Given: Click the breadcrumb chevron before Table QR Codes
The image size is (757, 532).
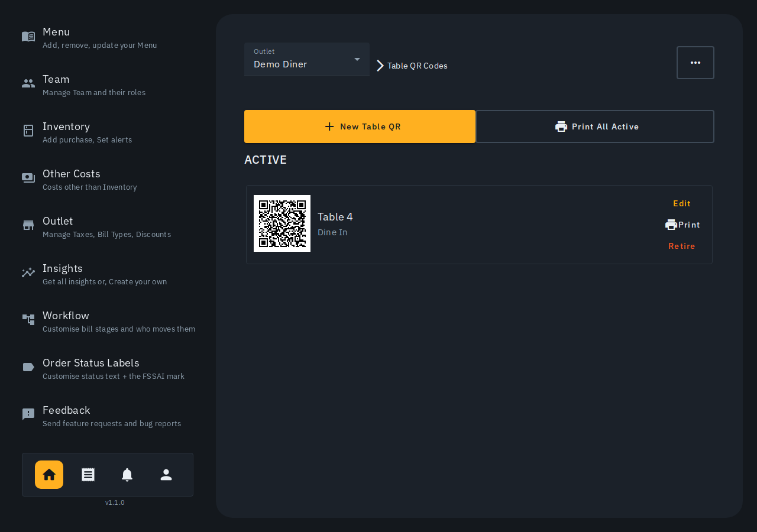Looking at the screenshot, I should (380, 66).
